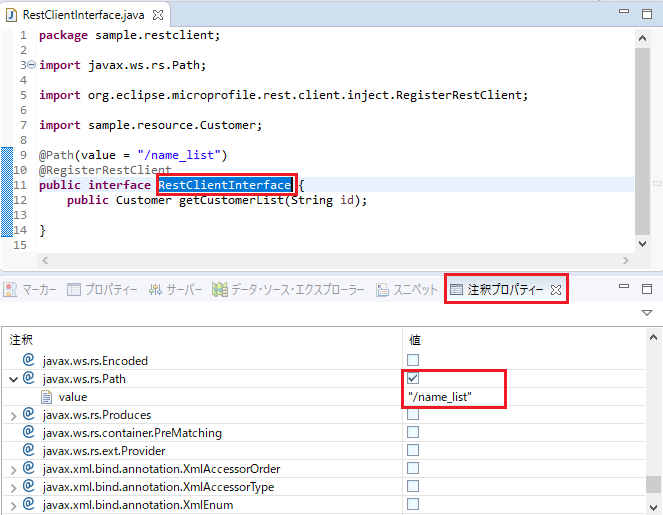Click the editor horizontal scroll left arrow
This screenshot has width=663, height=515.
coord(45,260)
